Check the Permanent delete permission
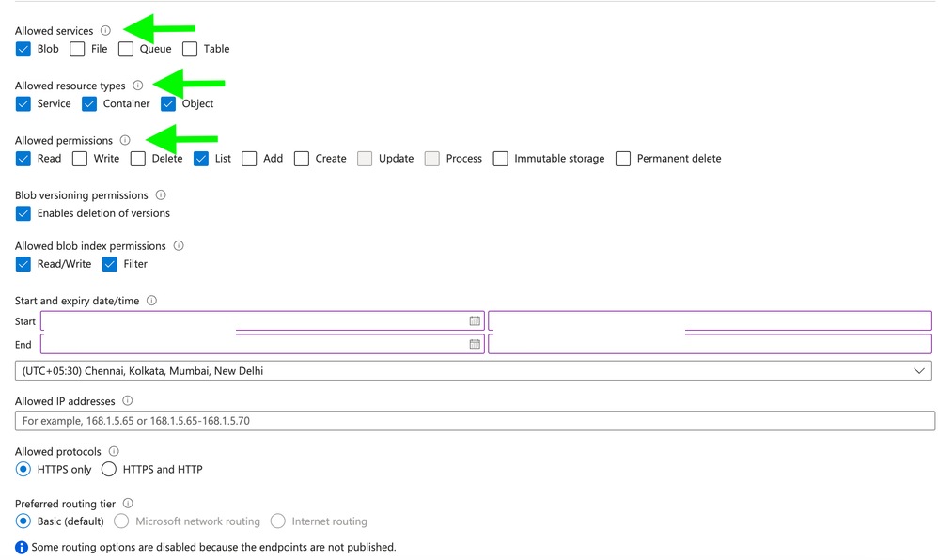The width and height of the screenshot is (938, 560). 623,159
